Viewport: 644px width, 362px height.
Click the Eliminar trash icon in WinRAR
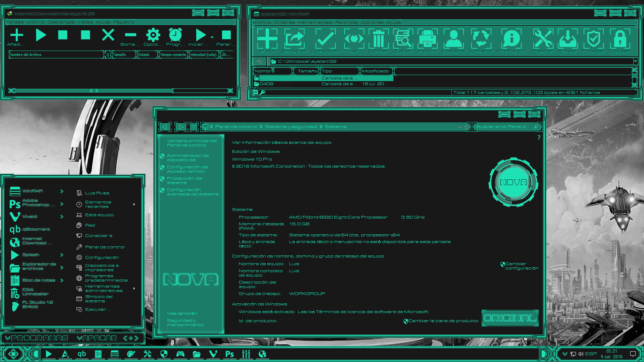(379, 39)
